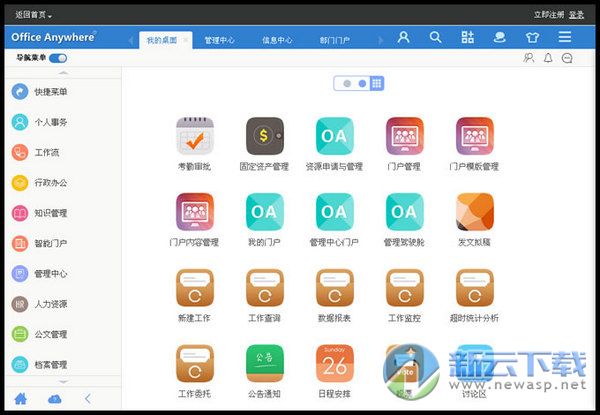Viewport: 600px width, 415px height.
Task: Open the chat message bubble icon
Action: coord(567,58)
